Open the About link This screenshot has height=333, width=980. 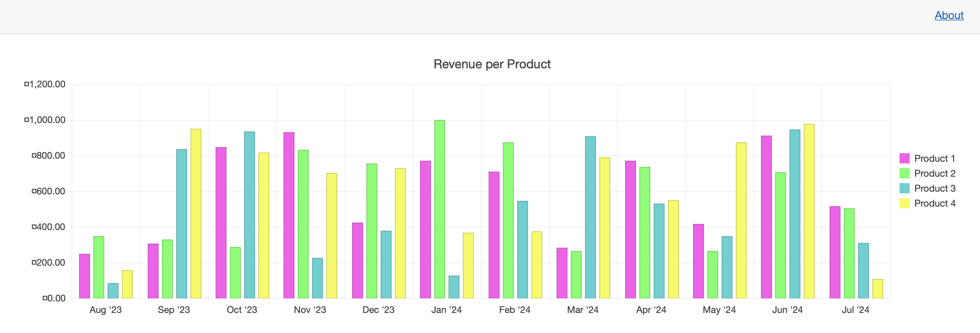click(949, 15)
